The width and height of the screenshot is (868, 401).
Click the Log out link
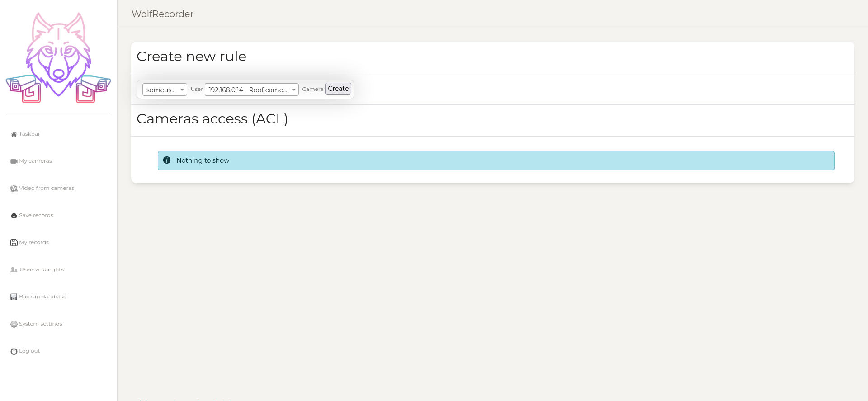click(29, 351)
